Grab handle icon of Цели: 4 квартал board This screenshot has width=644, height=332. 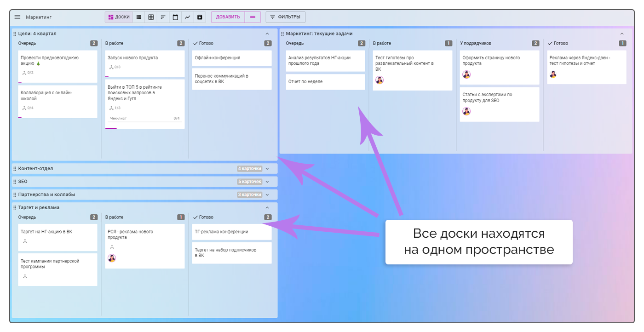15,34
